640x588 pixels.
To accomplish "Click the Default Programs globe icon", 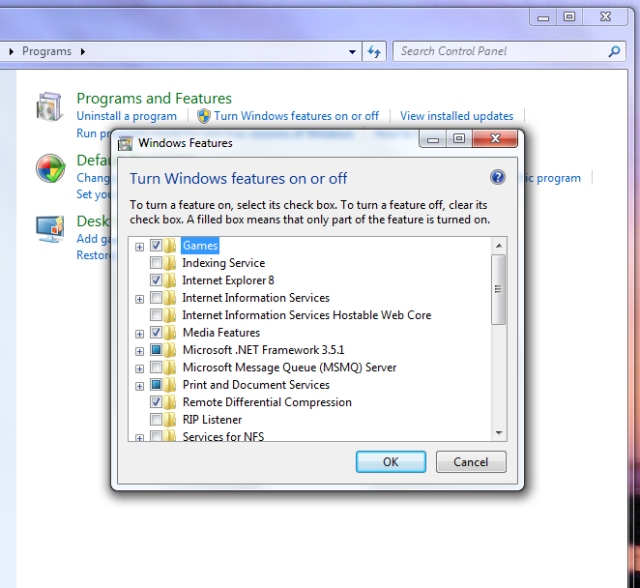I will (x=50, y=168).
